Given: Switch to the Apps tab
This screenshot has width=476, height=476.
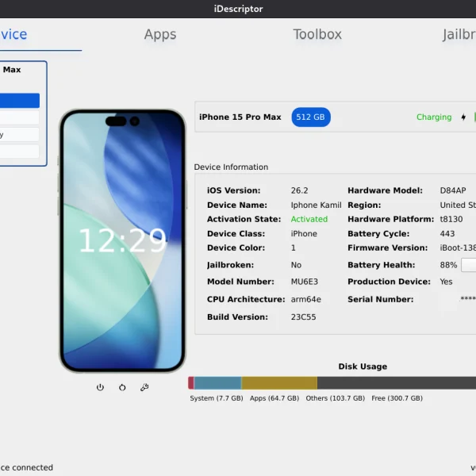Looking at the screenshot, I should [x=160, y=34].
